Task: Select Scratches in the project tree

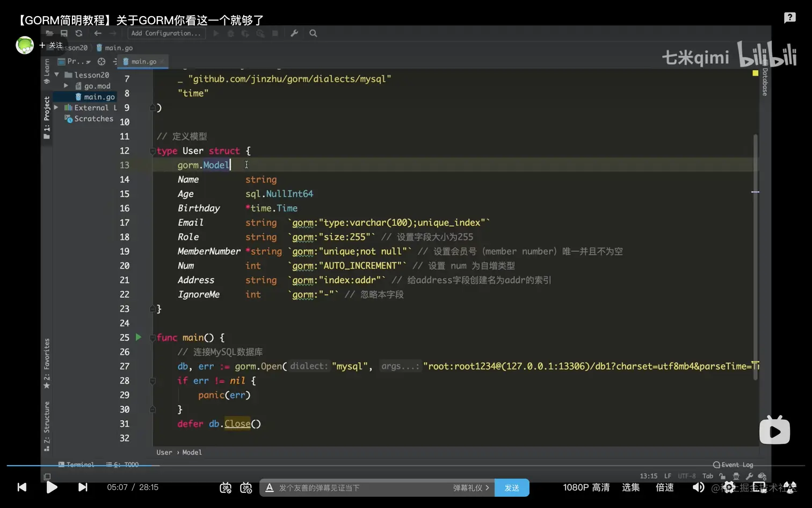Action: 89,119
